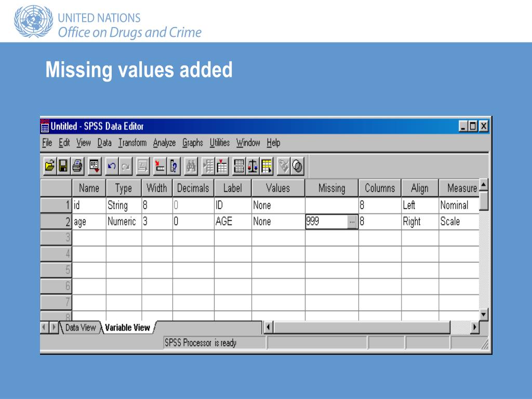Image resolution: width=532 pixels, height=399 pixels.
Task: Click the Variables info question-mark icon
Action: pos(174,166)
